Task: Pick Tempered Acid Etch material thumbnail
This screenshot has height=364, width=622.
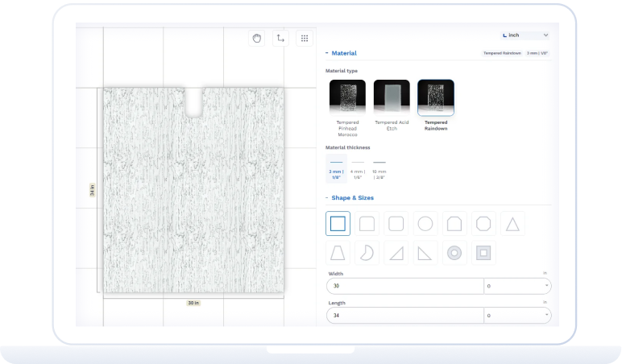Action: [392, 97]
